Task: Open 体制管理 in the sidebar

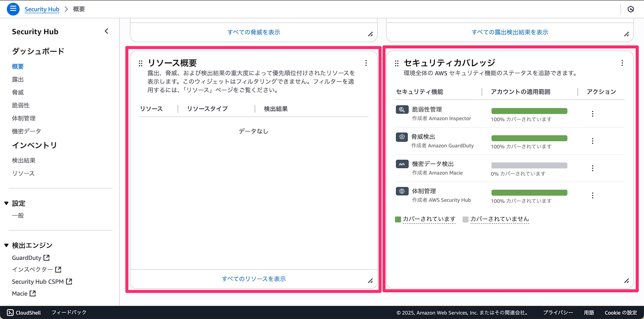Action: [x=24, y=118]
